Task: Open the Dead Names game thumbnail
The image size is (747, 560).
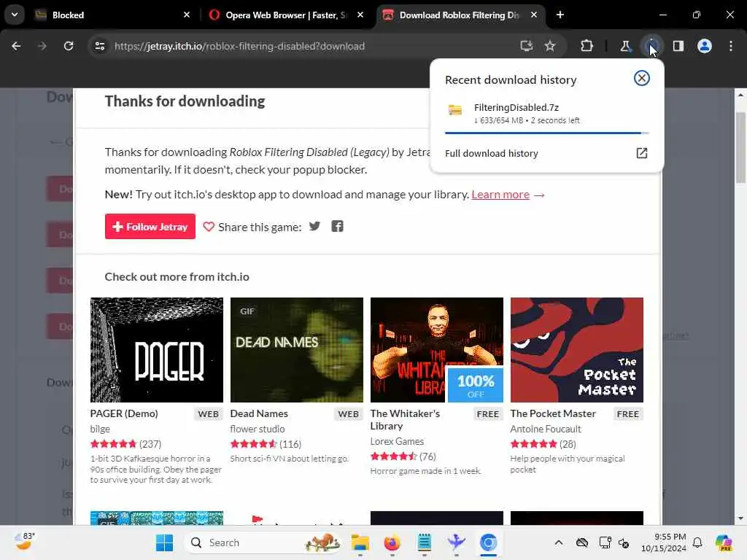Action: (x=297, y=350)
